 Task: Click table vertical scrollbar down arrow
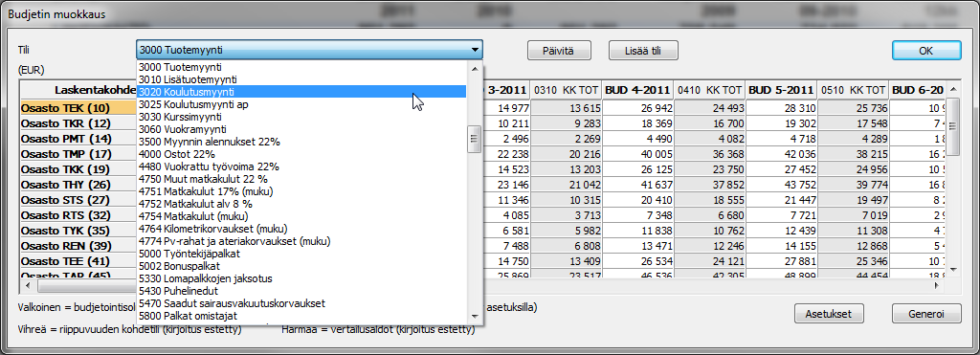[x=952, y=269]
